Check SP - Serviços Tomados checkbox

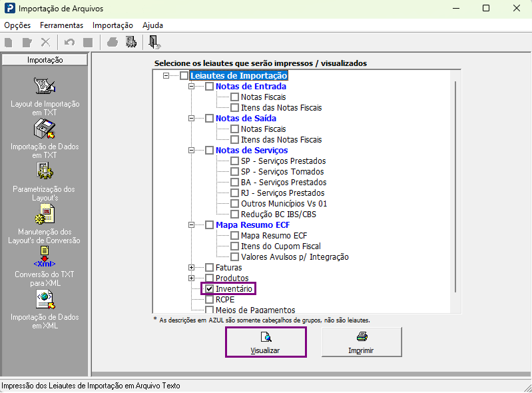click(x=235, y=171)
